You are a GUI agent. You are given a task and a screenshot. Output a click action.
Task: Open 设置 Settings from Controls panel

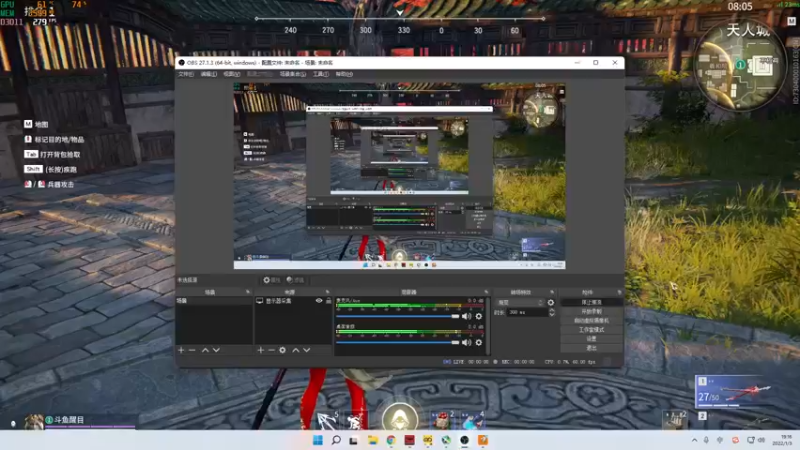tap(591, 339)
